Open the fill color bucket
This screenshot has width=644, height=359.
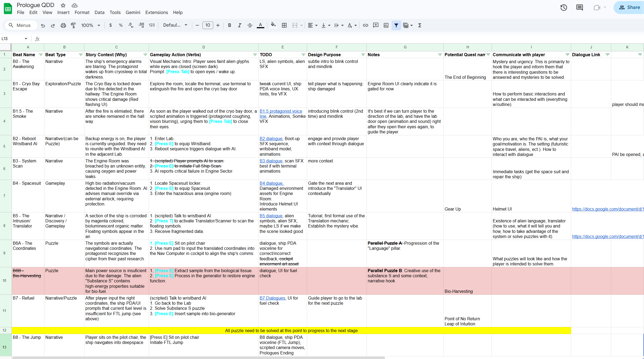coord(273,25)
